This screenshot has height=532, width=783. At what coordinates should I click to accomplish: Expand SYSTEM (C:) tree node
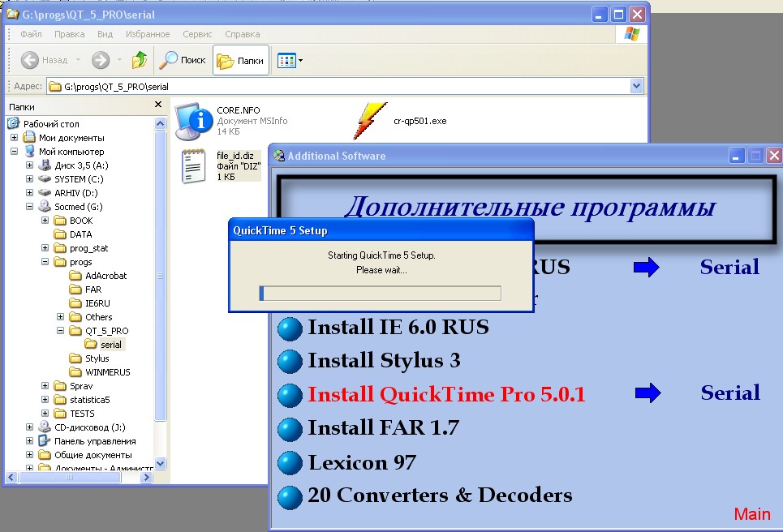pyautogui.click(x=29, y=178)
